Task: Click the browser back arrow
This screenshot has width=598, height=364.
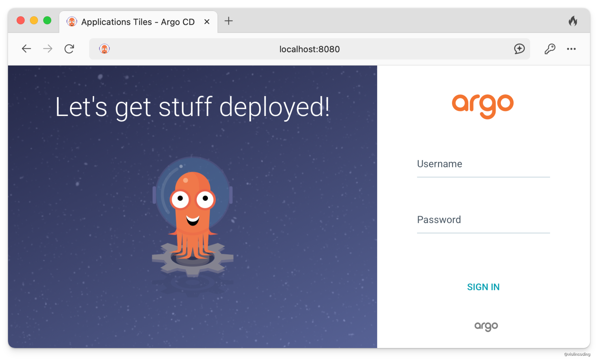Action: click(x=26, y=49)
